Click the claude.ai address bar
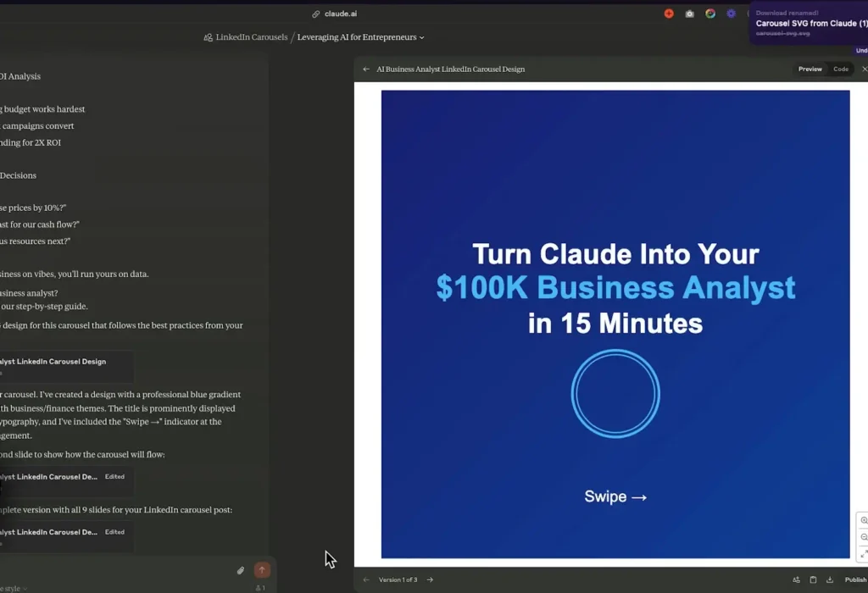This screenshot has width=868, height=593. [x=341, y=14]
